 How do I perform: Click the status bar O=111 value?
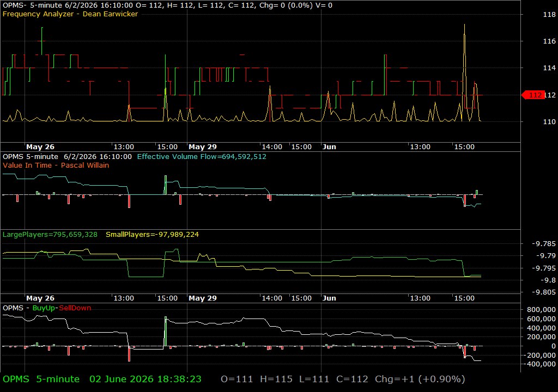[236, 379]
